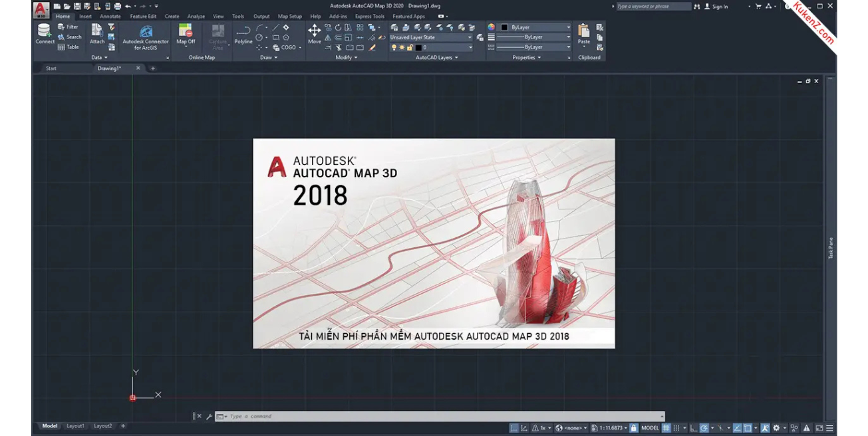868x436 pixels.
Task: Click the Filter button in Data panel
Action: (69, 27)
